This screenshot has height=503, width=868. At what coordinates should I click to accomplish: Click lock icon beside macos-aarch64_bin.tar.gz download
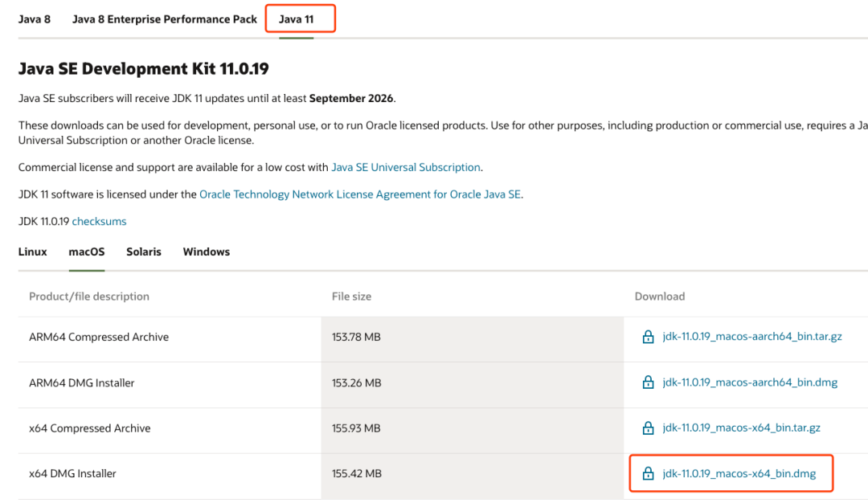pyautogui.click(x=648, y=337)
